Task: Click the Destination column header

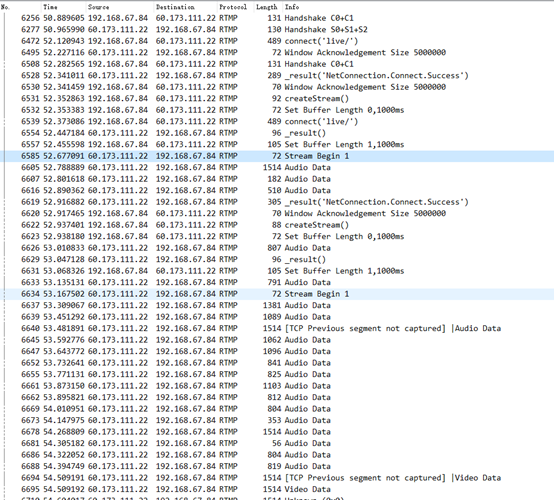Action: pyautogui.click(x=185, y=7)
